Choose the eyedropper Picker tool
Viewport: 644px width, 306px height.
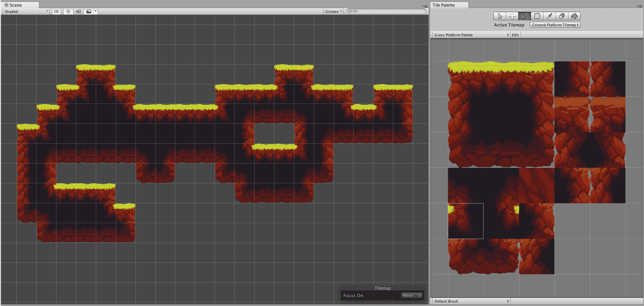pyautogui.click(x=549, y=16)
